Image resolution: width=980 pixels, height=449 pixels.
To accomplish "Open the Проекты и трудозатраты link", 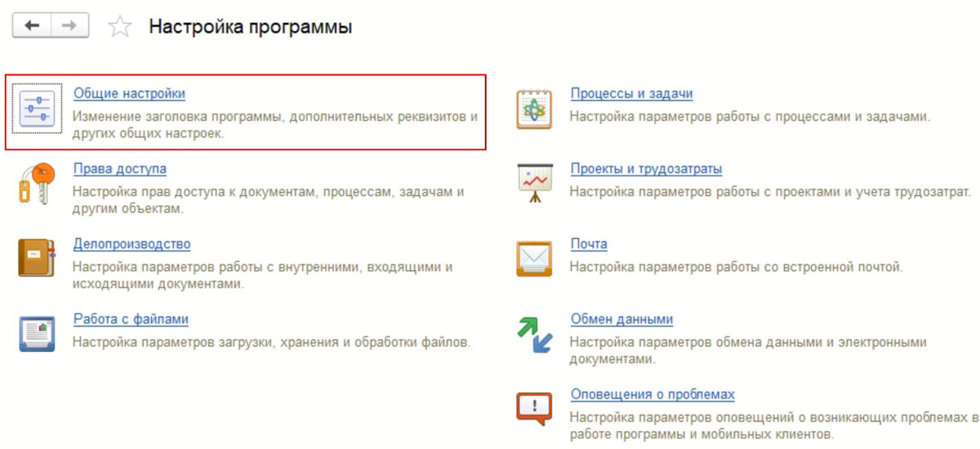I will [x=646, y=169].
